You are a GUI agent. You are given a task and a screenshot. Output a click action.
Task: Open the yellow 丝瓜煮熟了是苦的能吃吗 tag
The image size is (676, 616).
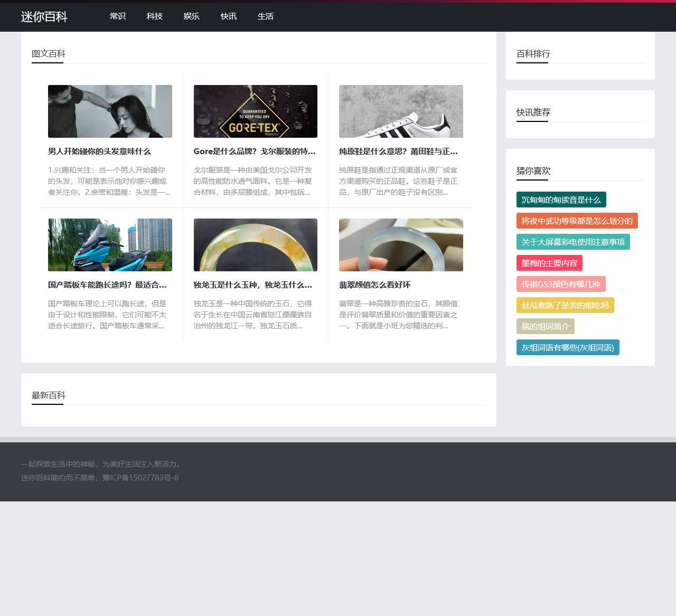click(565, 305)
